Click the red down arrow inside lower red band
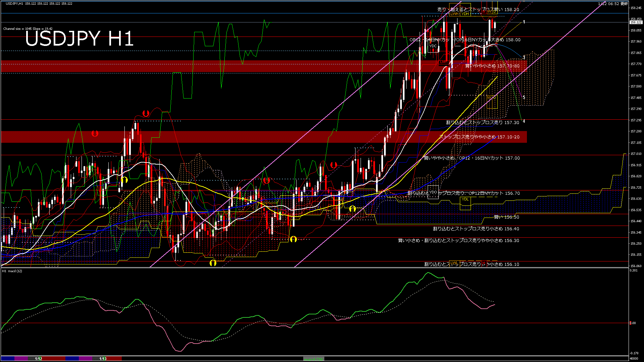 95,134
